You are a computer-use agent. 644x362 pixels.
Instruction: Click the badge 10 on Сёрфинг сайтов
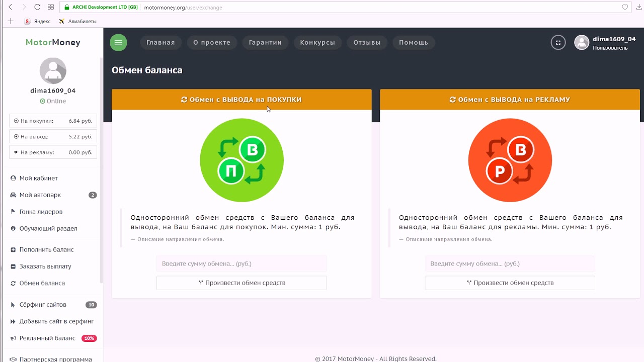91,305
